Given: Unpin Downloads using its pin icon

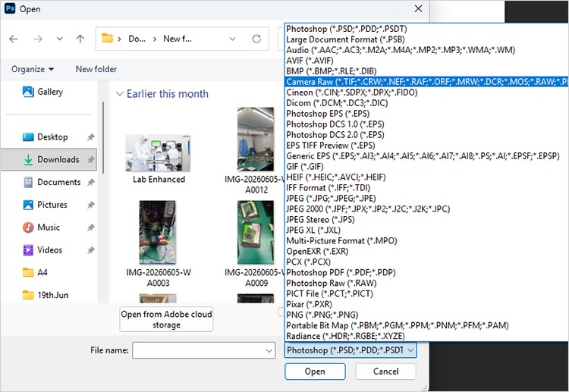Looking at the screenshot, I should (91, 159).
